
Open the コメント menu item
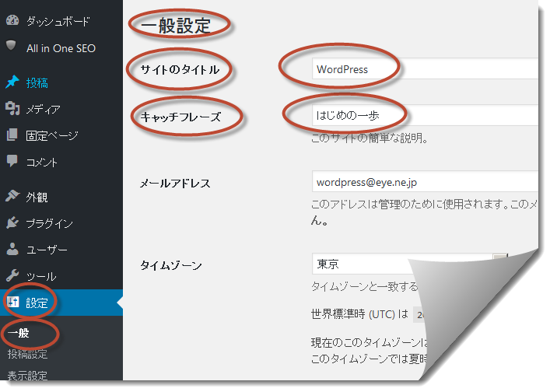[42, 162]
